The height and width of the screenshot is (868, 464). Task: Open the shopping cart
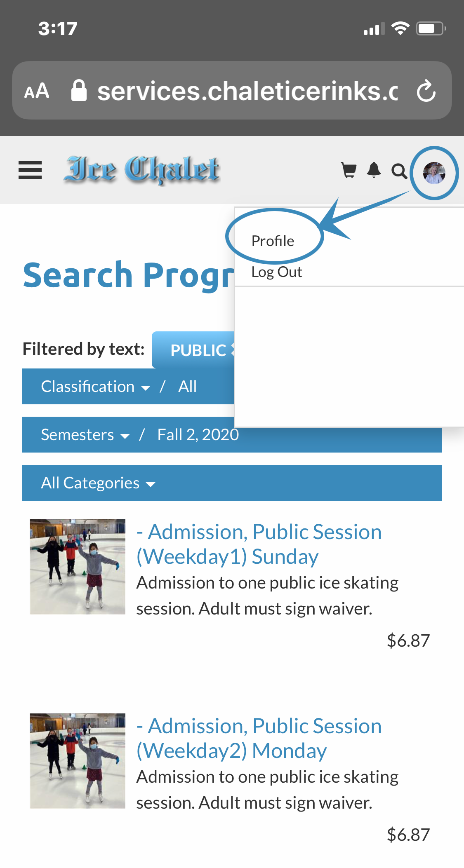click(x=349, y=170)
